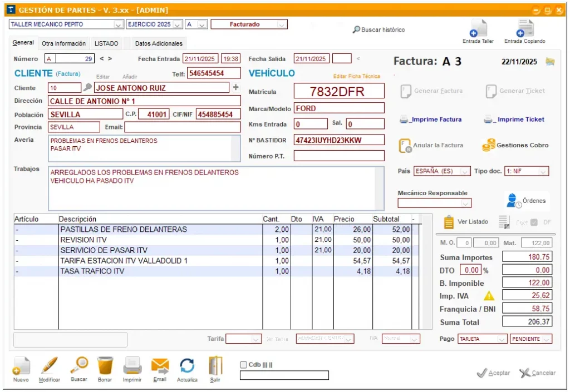Image resolution: width=570 pixels, height=392 pixels.
Task: Click the Órdenes mechanic icon
Action: 513,201
